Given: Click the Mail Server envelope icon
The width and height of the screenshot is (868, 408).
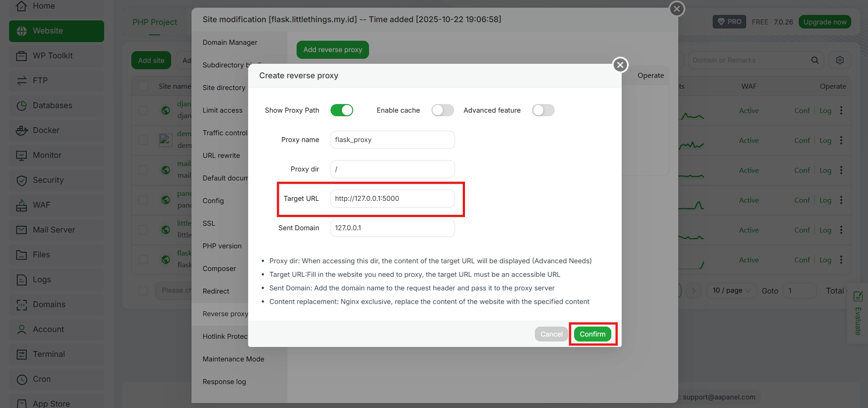Looking at the screenshot, I should click(21, 230).
